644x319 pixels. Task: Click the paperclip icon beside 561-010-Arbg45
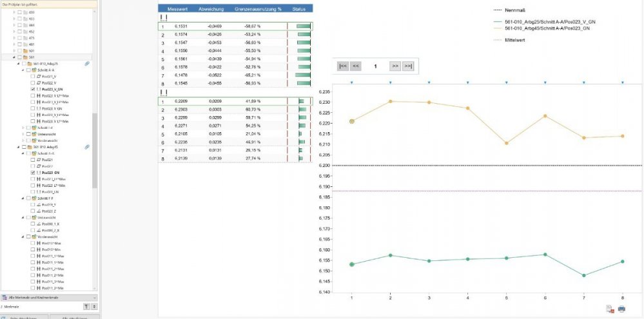click(x=86, y=147)
